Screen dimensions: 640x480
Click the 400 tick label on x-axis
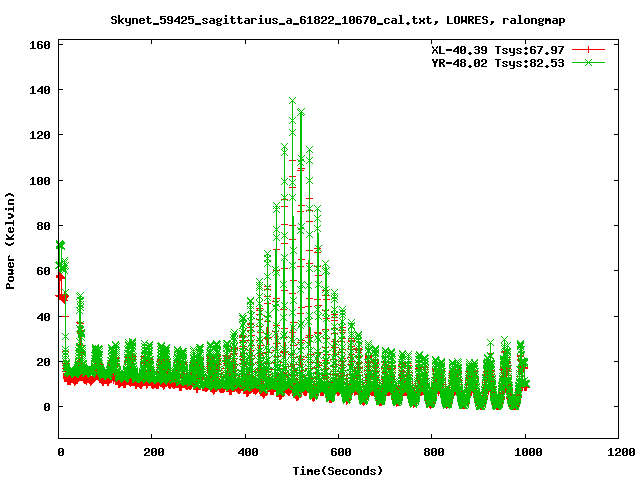coord(247,452)
